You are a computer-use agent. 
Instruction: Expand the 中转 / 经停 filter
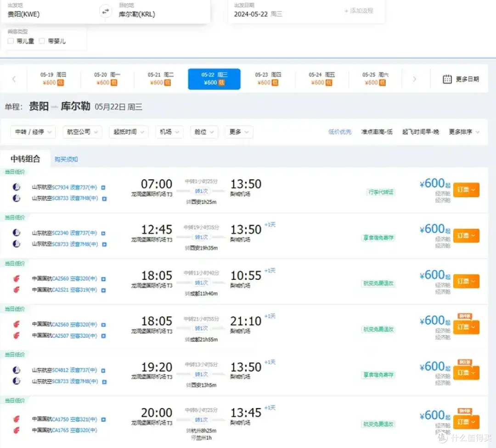(x=33, y=132)
